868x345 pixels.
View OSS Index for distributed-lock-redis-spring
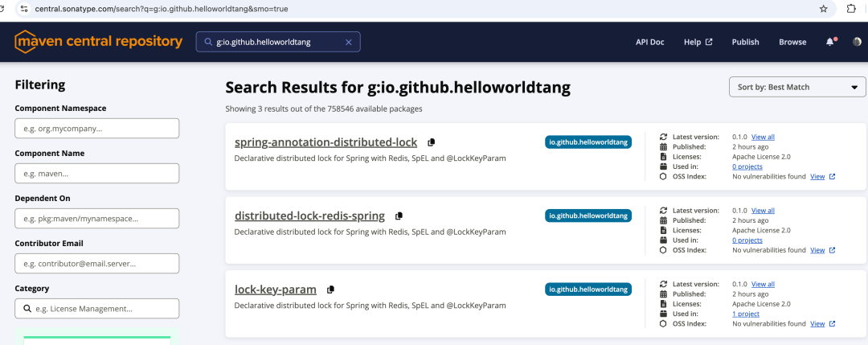tap(817, 250)
